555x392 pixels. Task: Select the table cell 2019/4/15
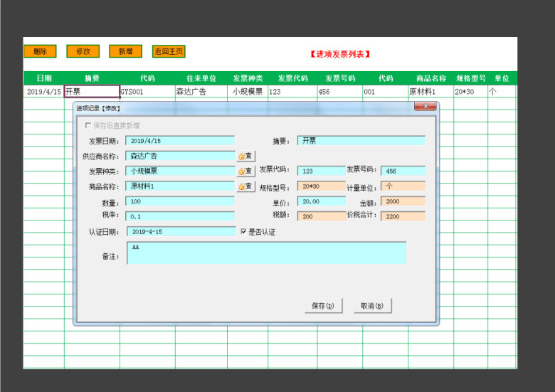pos(44,92)
